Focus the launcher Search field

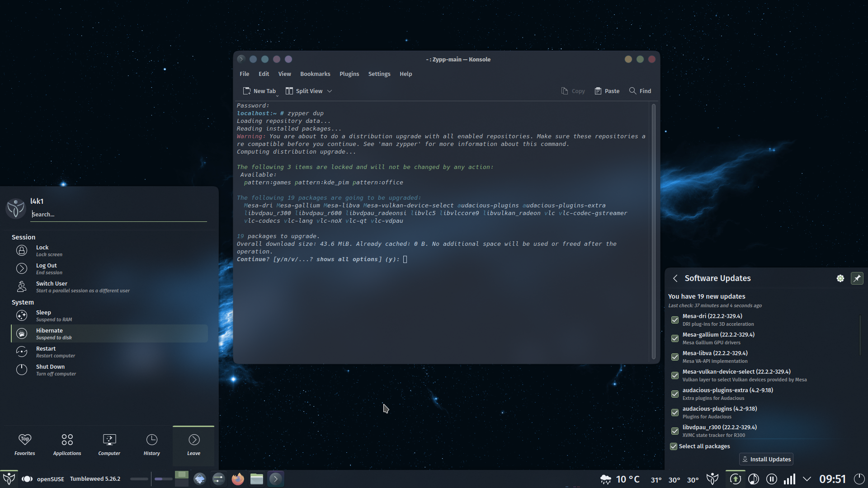(x=119, y=215)
